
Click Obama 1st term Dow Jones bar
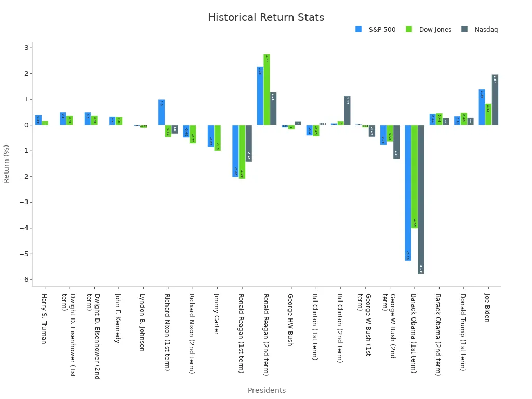point(415,176)
